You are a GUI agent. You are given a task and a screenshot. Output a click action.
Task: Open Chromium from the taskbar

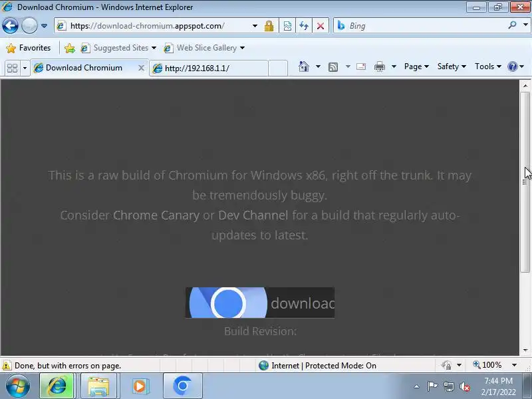[182, 386]
